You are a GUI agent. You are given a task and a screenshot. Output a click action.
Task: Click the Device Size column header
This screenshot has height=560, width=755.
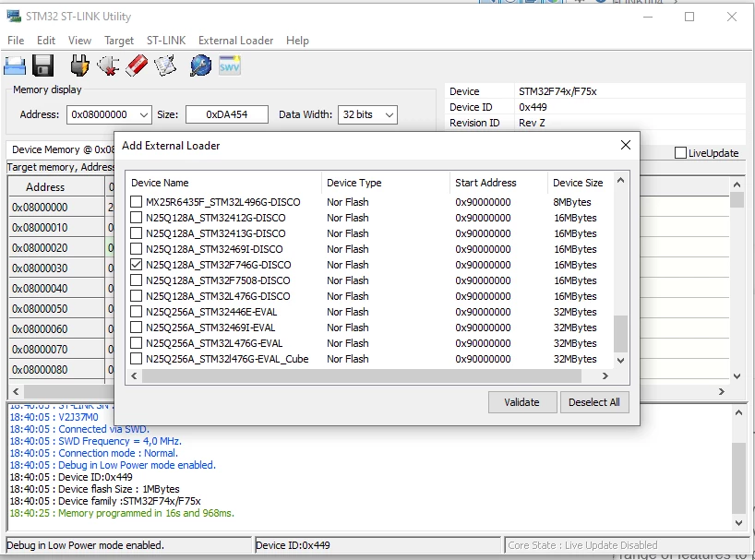[581, 183]
